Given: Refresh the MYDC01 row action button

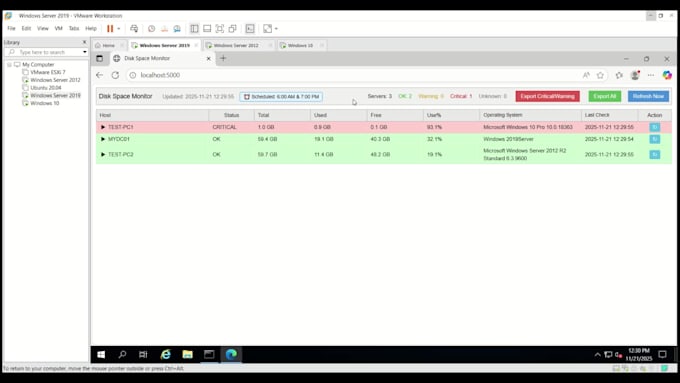Looking at the screenshot, I should click(654, 139).
